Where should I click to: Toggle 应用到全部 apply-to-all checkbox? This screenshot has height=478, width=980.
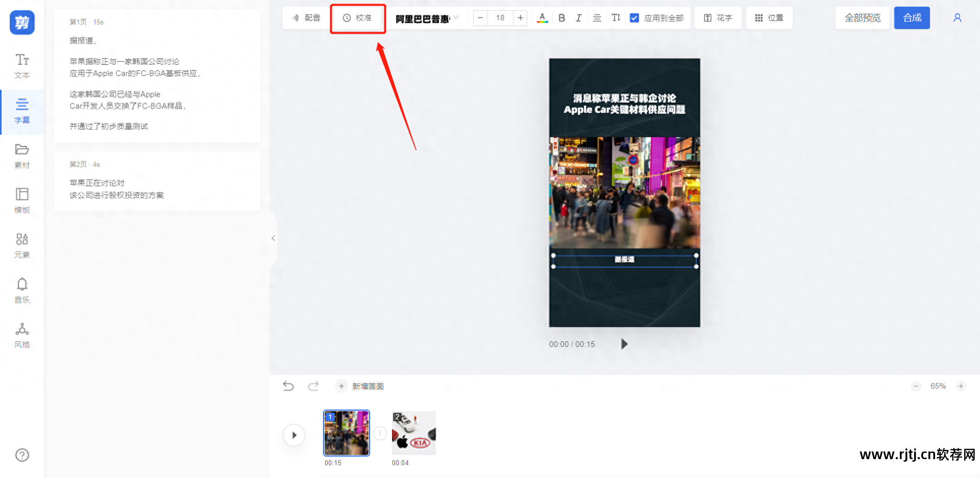[x=634, y=17]
